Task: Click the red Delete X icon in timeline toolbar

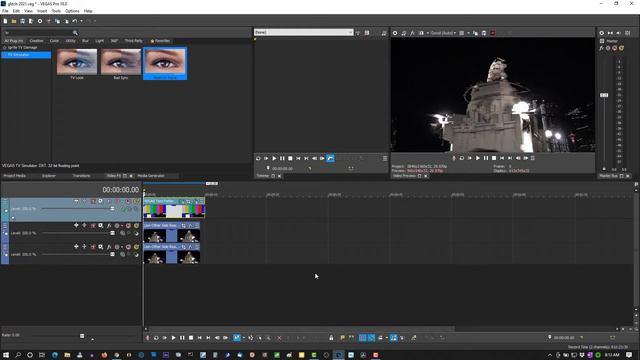Action: [x=279, y=338]
